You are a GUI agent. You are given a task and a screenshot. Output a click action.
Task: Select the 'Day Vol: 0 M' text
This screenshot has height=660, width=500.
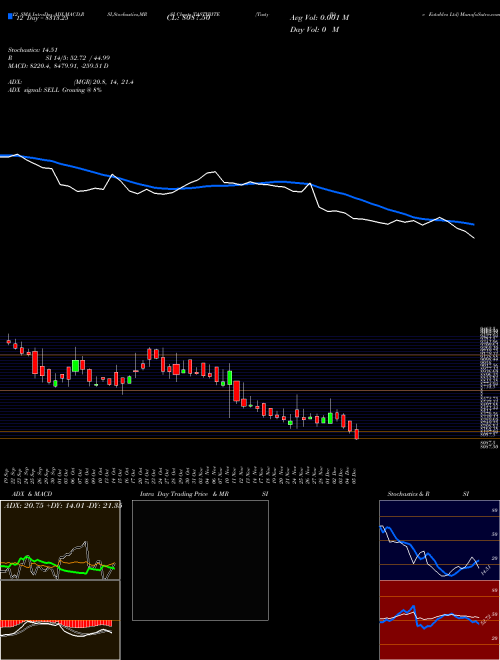314,30
